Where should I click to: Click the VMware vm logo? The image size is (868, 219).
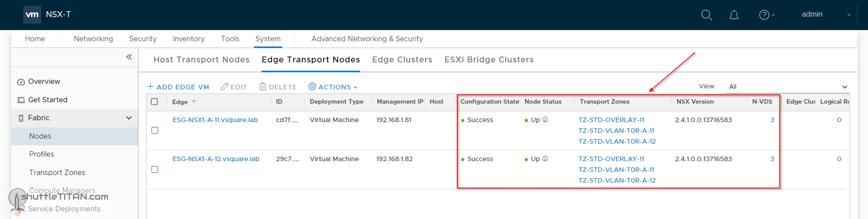pyautogui.click(x=32, y=15)
